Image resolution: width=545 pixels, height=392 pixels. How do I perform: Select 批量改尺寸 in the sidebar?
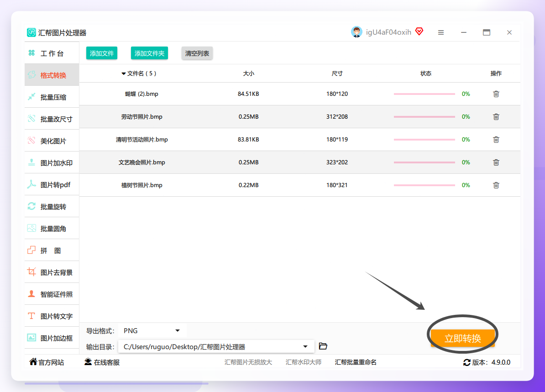(x=52, y=119)
